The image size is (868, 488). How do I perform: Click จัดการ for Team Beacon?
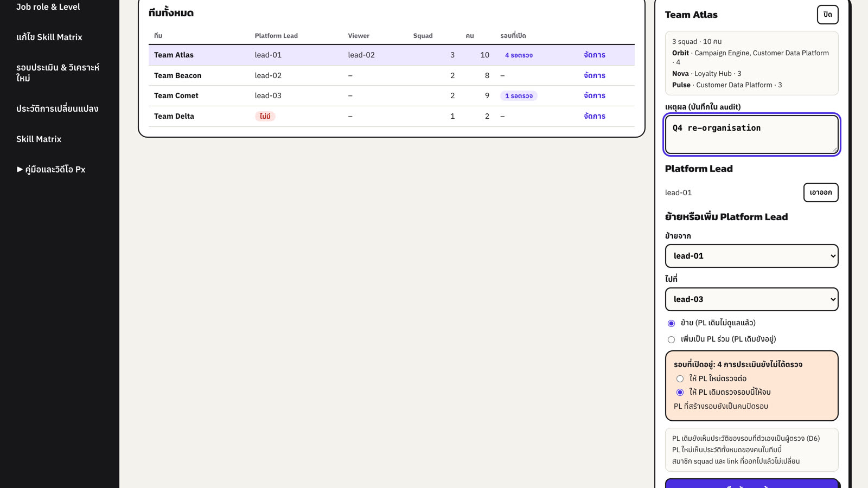click(595, 75)
